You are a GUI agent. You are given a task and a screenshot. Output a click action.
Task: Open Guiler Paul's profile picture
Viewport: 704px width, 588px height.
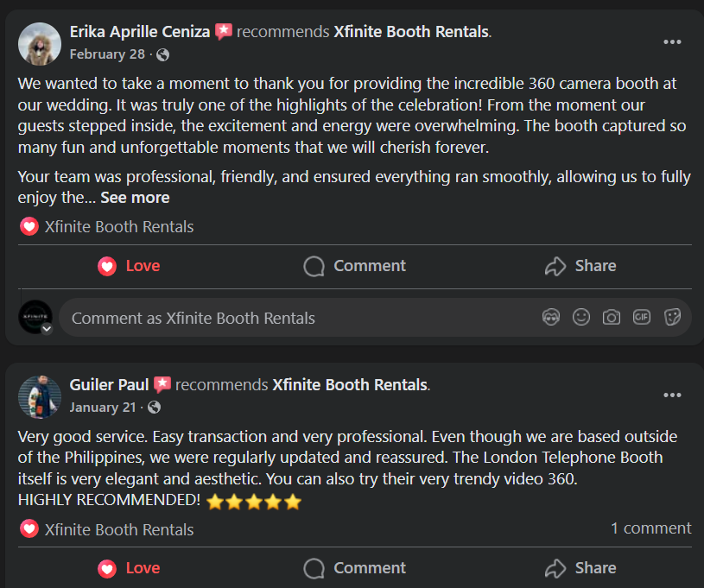[x=39, y=395]
